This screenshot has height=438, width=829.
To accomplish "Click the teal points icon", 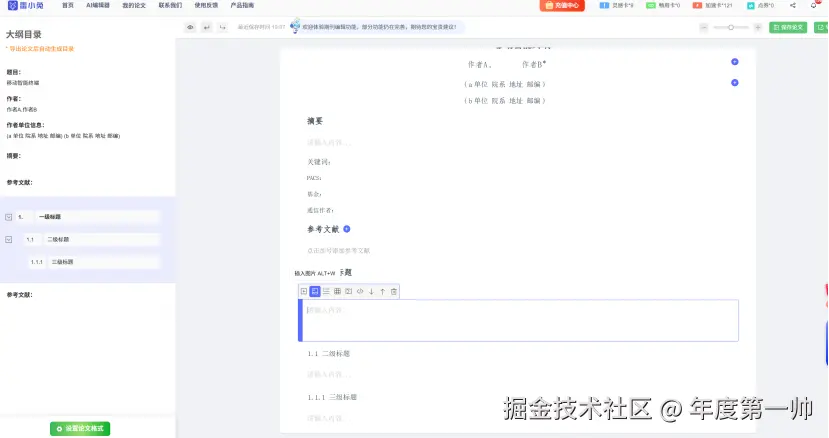I will [x=751, y=5].
